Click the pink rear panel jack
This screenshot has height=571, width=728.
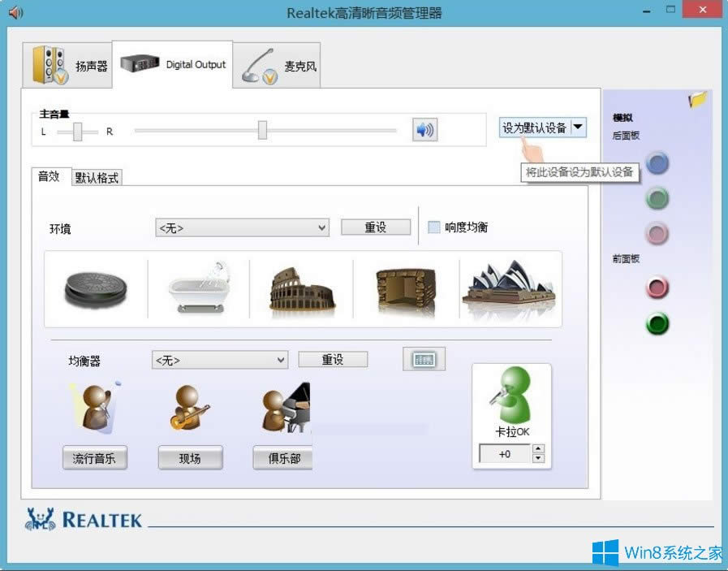click(x=657, y=233)
